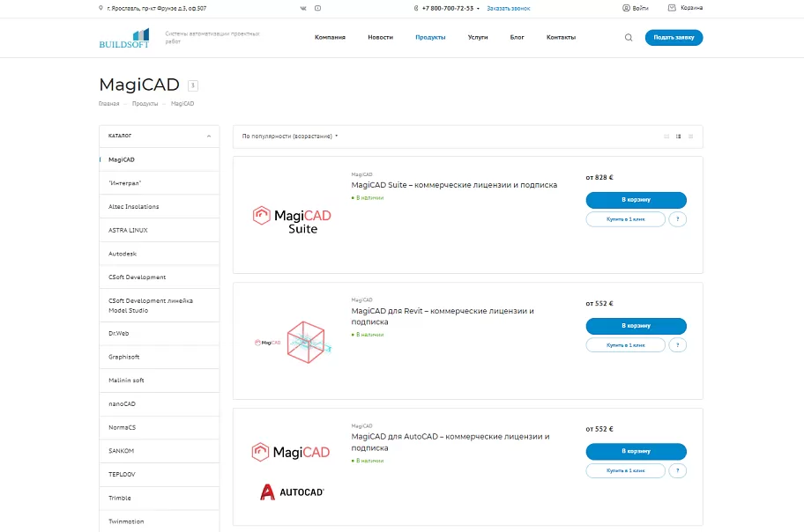Open the Новости menu item
Image resolution: width=804 pixels, height=532 pixels.
click(381, 37)
